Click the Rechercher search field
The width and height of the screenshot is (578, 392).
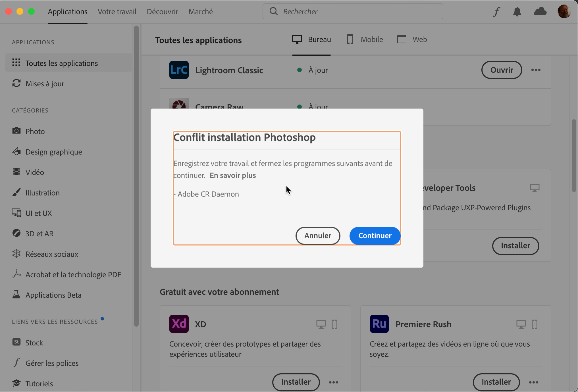353,12
